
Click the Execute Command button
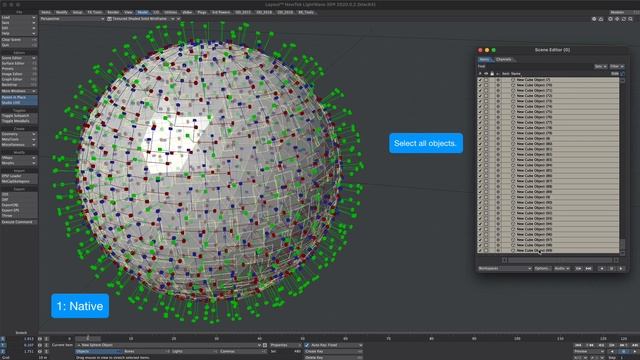(x=19, y=222)
